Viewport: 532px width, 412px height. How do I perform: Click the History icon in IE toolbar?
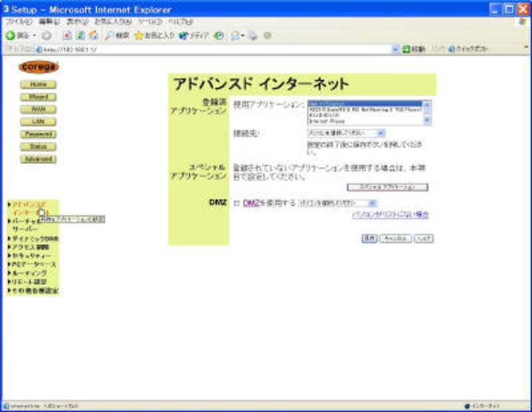[x=219, y=35]
